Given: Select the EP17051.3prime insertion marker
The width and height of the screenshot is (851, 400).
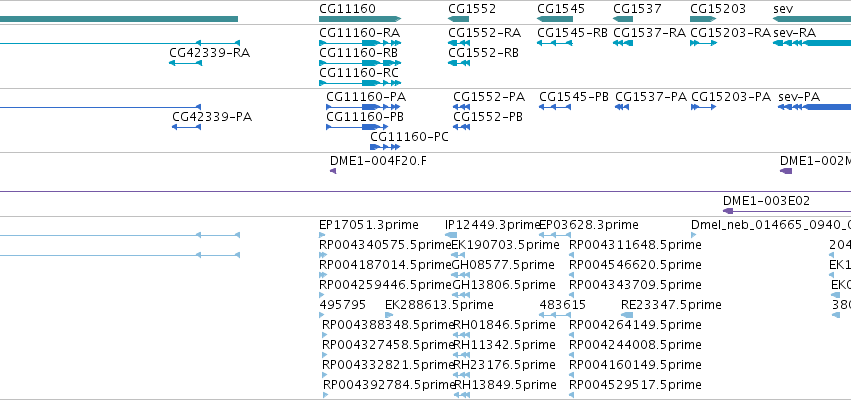Looking at the screenshot, I should coord(322,235).
